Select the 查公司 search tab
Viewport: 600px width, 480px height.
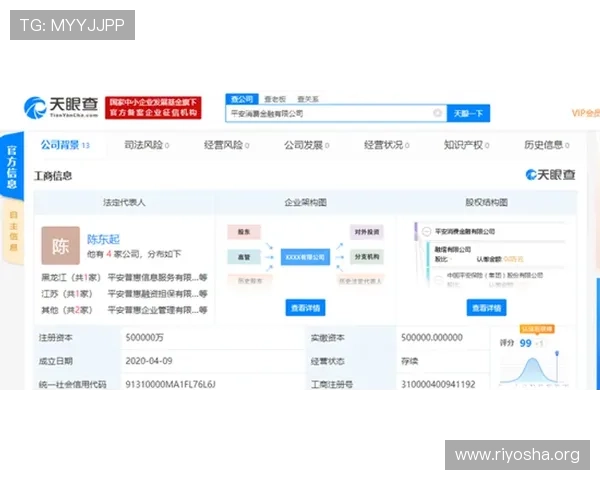242,99
